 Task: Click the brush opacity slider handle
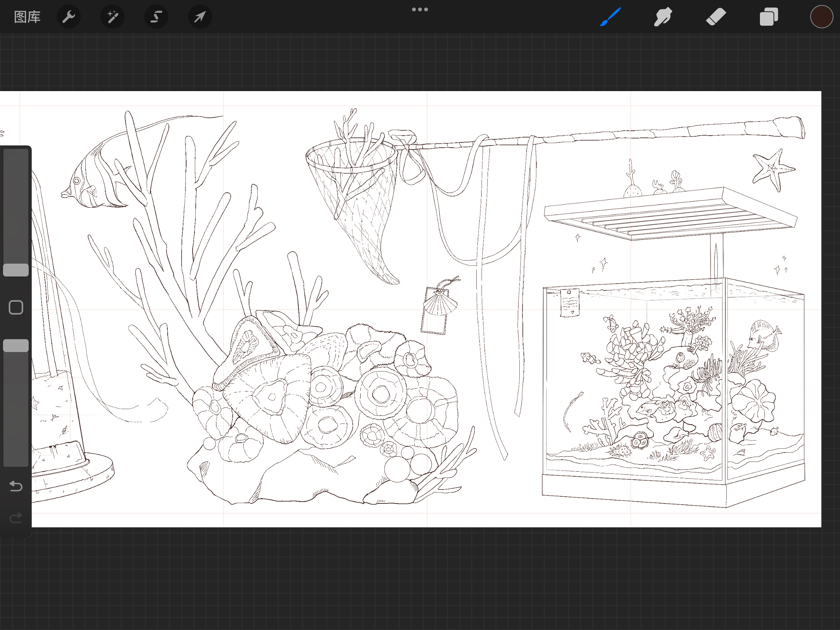click(x=16, y=346)
